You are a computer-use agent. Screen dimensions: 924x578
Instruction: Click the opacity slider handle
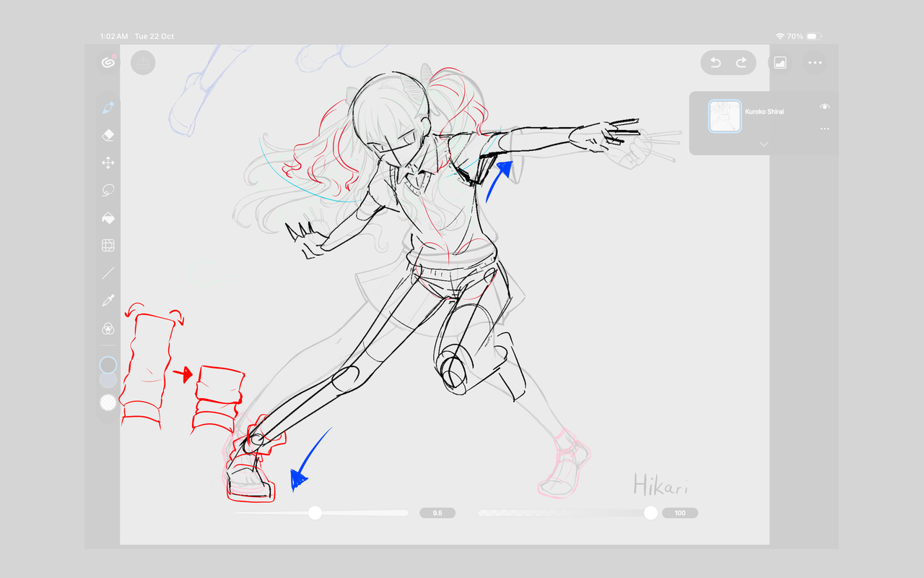coord(651,513)
